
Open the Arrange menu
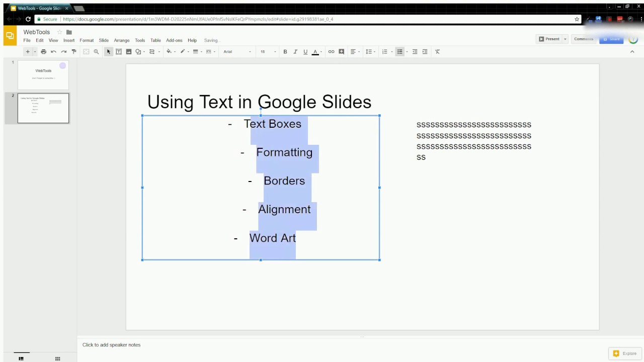click(x=122, y=40)
